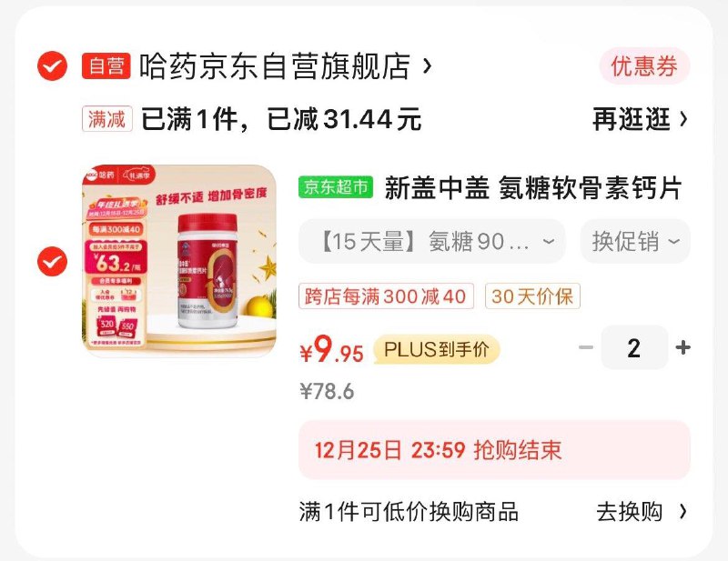Tap the 优惠券 coupon button
The image size is (728, 561).
[644, 65]
